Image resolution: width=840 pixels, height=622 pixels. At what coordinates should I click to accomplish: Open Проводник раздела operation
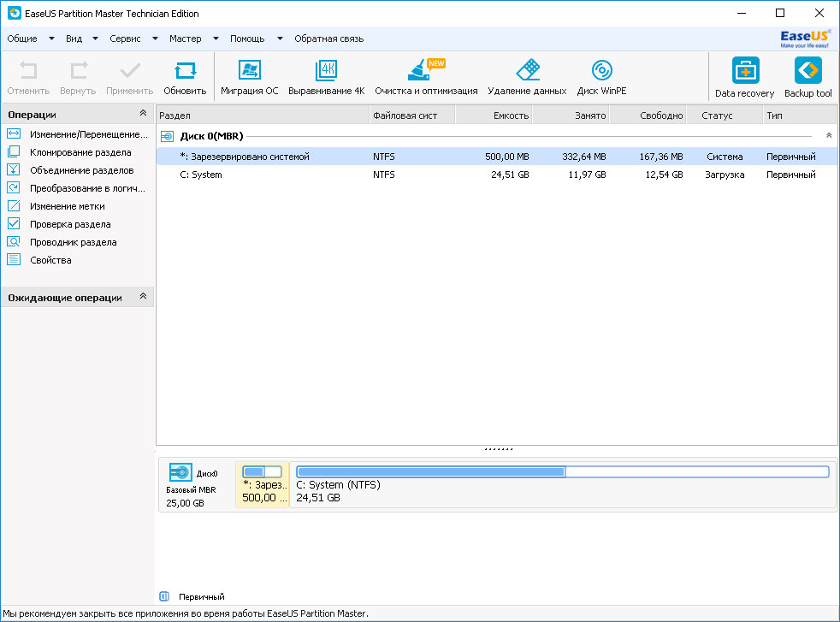click(62, 242)
